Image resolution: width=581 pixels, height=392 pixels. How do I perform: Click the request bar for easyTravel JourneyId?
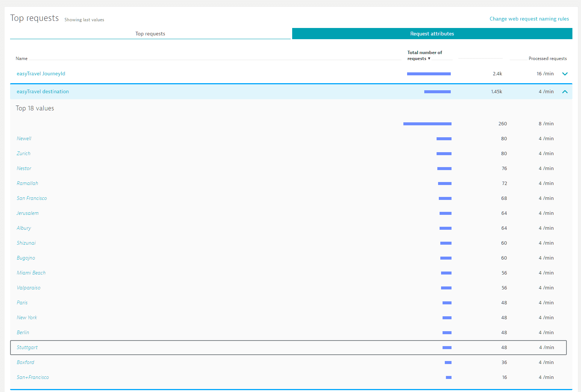point(429,74)
